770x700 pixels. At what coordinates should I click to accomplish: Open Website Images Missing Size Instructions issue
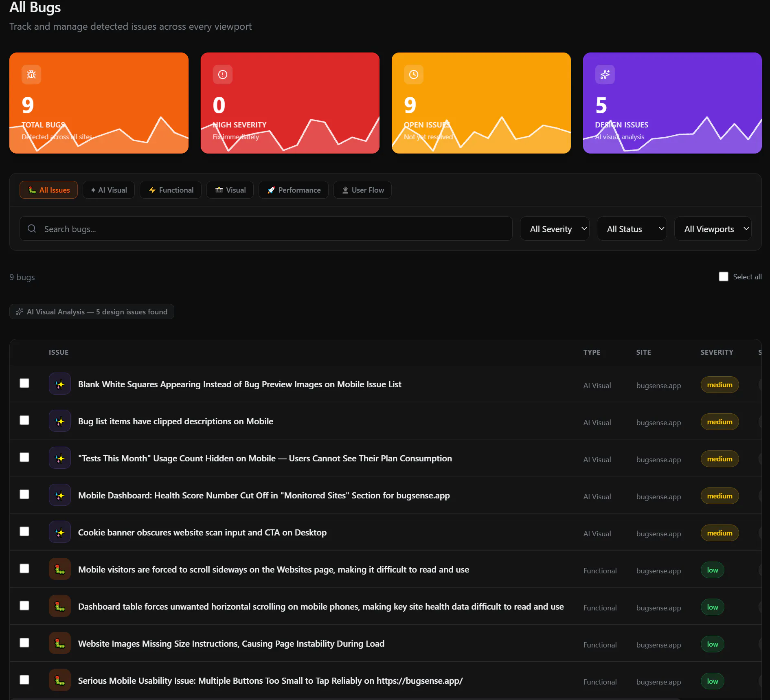(x=231, y=643)
